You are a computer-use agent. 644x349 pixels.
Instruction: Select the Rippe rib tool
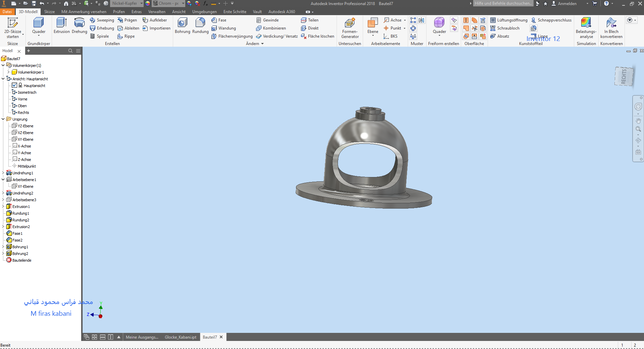[x=126, y=36]
